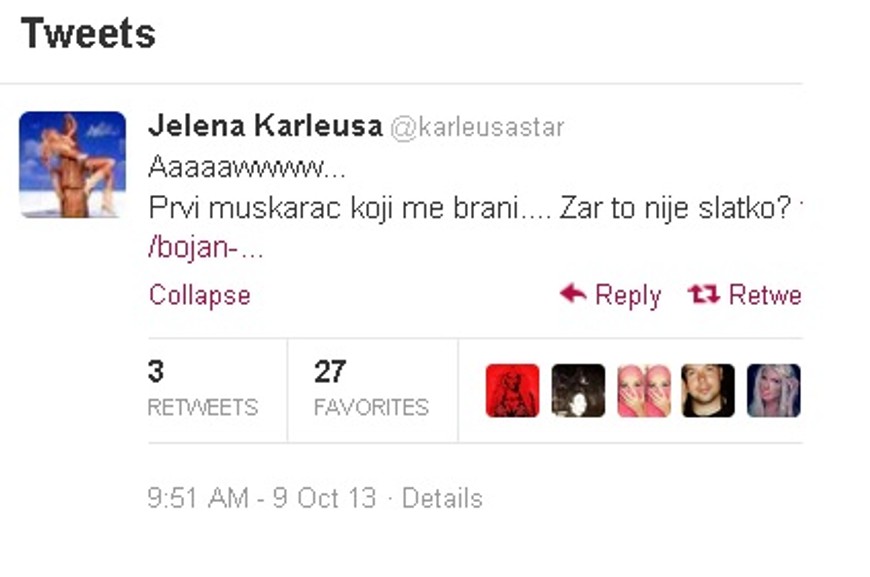Click the Retweet arrows icon
Image resolution: width=870 pixels, height=577 pixels.
point(704,294)
